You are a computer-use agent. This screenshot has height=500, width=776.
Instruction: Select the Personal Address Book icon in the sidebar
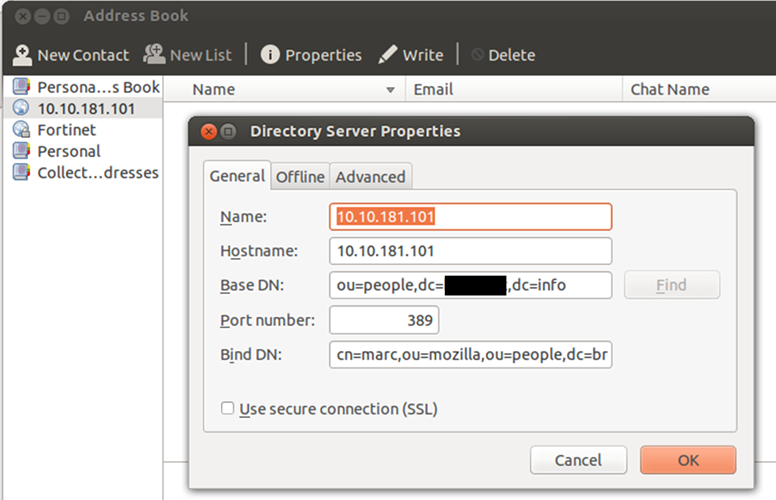point(21,87)
